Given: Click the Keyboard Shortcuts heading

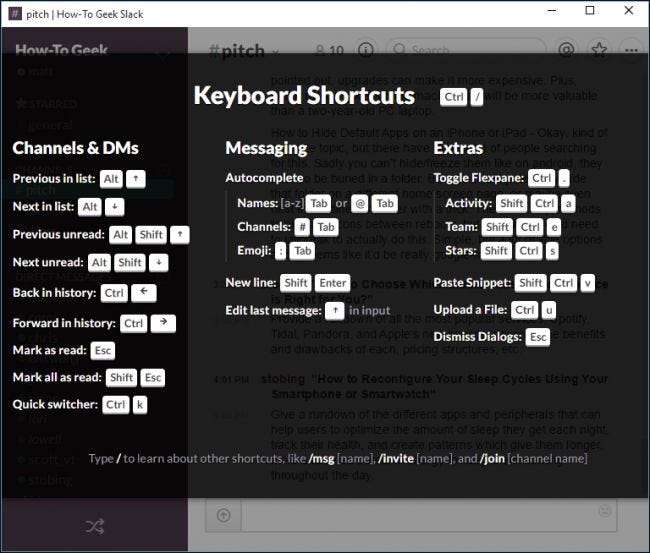Looking at the screenshot, I should pos(304,96).
